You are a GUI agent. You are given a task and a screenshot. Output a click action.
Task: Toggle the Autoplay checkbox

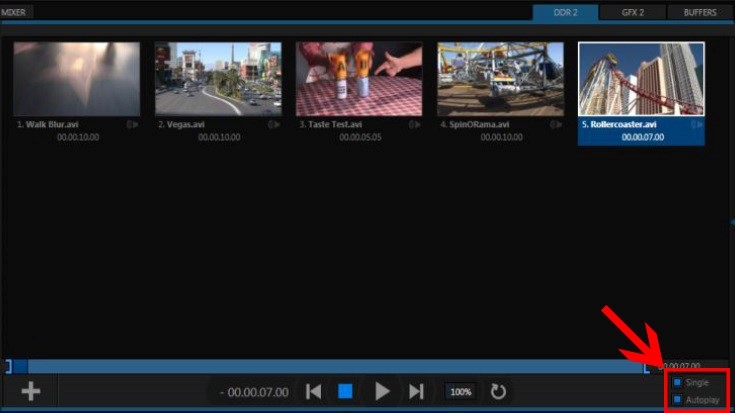pyautogui.click(x=677, y=400)
